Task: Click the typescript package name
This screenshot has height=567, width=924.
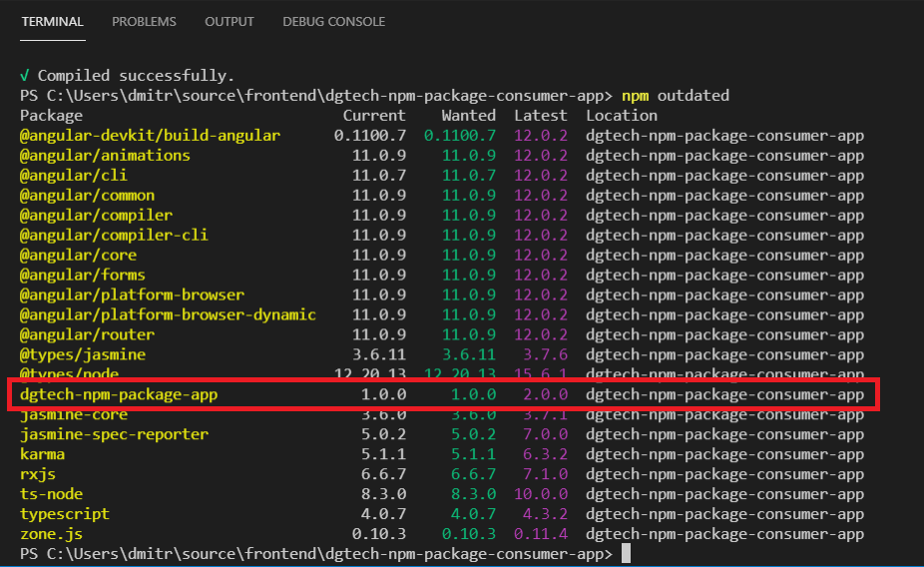Action: tap(64, 514)
